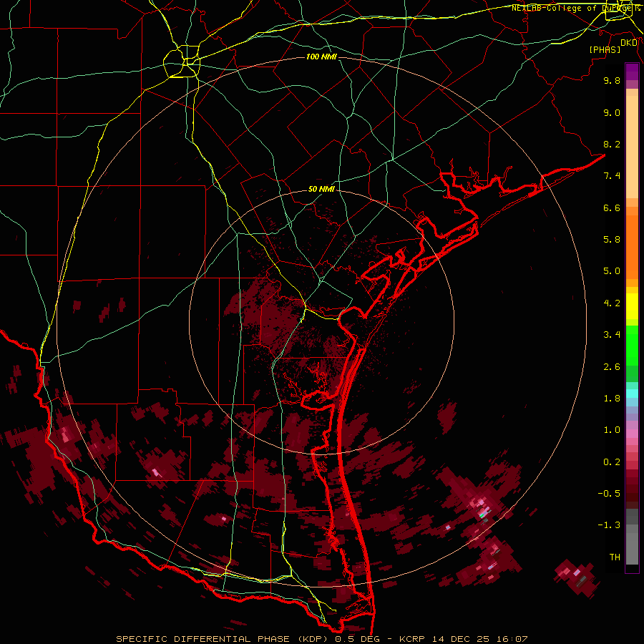Click the 5.8 value on the color scale
The width and height of the screenshot is (644, 644).
(612, 240)
